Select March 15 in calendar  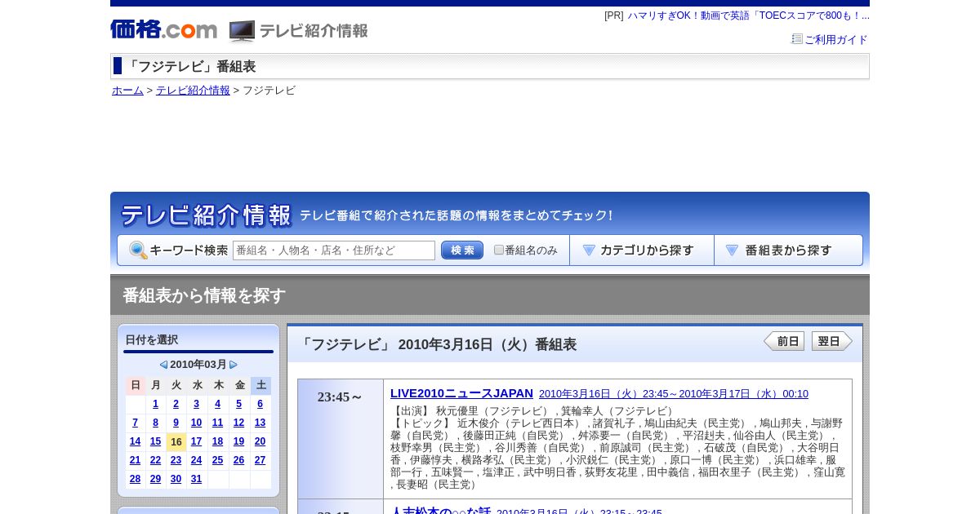click(x=156, y=441)
